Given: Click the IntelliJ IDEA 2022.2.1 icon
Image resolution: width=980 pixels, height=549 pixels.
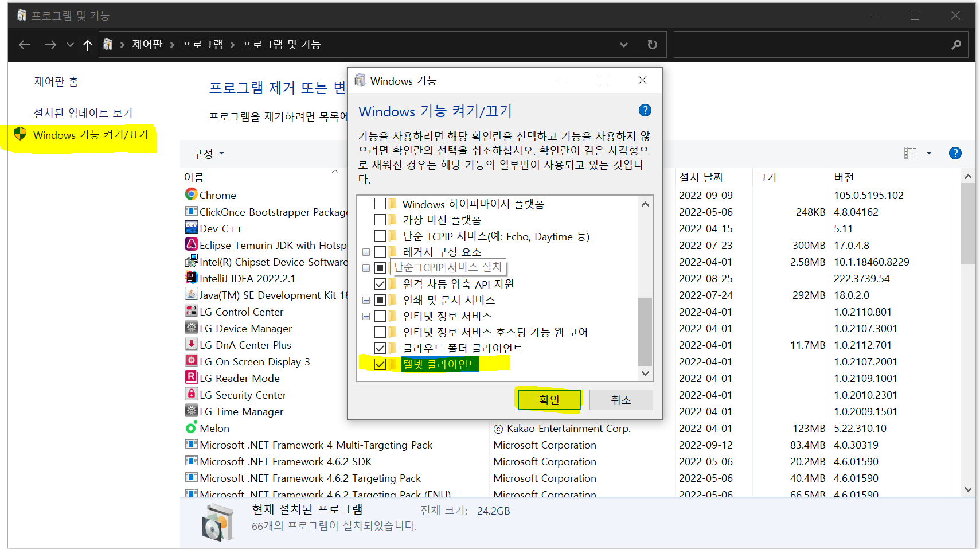Looking at the screenshot, I should [x=192, y=278].
